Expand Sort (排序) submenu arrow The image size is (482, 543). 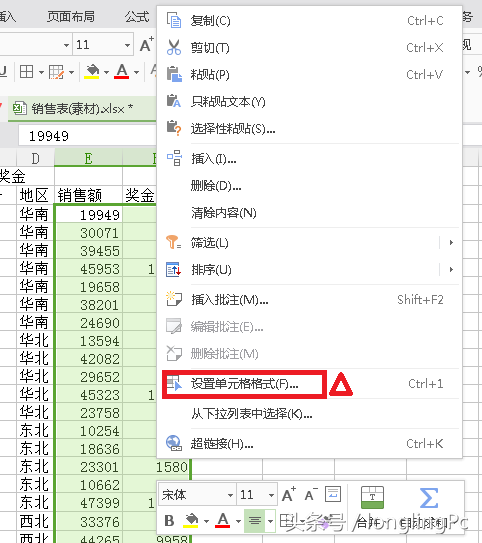tap(451, 270)
